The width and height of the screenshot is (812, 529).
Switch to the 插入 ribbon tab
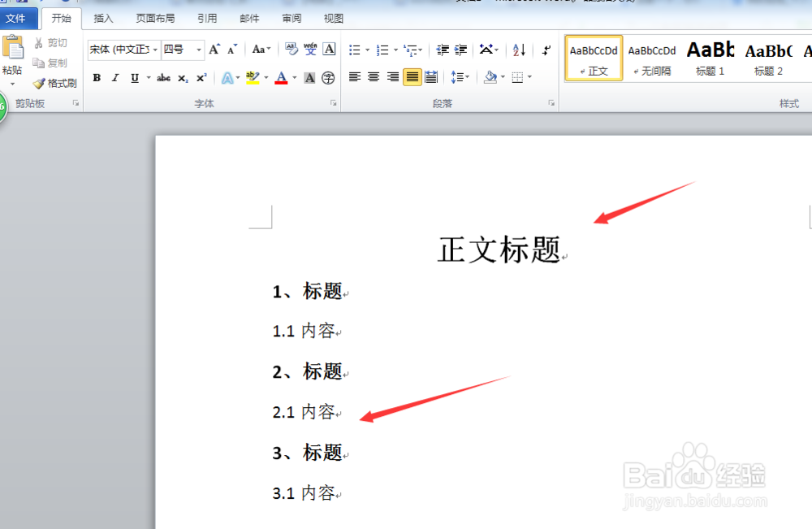click(103, 17)
